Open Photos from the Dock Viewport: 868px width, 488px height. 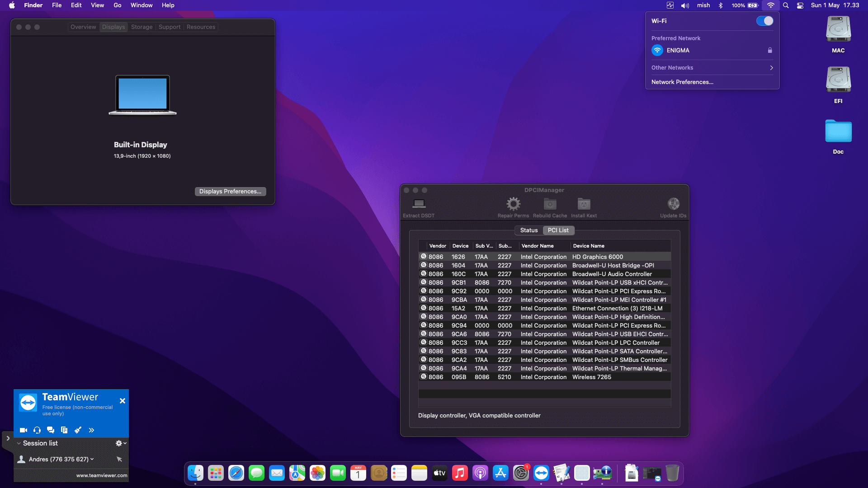click(x=317, y=473)
